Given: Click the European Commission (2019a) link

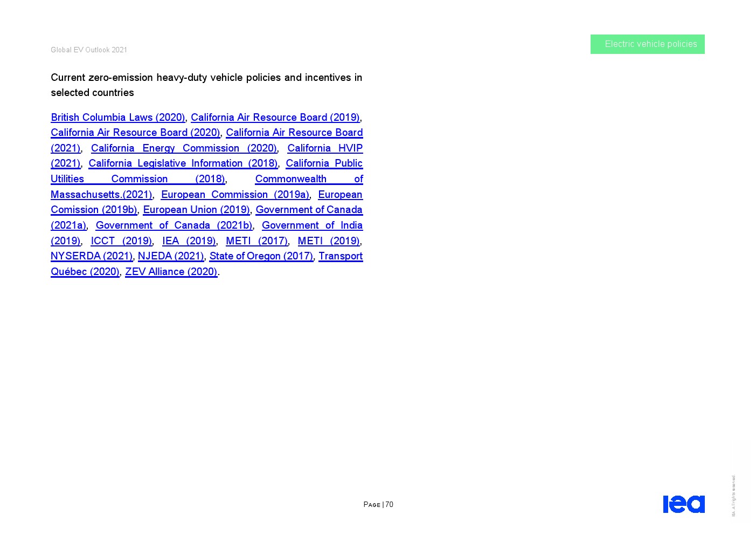Looking at the screenshot, I should [235, 195].
